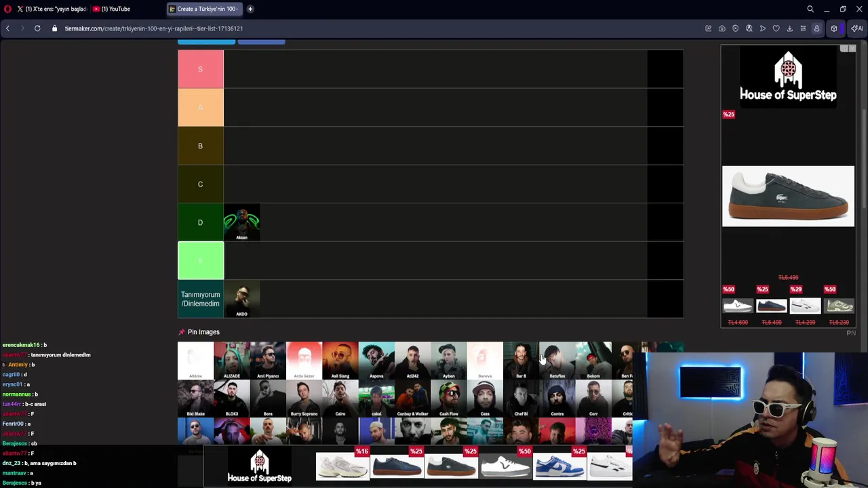
Task: Pick the Allâme rapper image
Action: (x=195, y=361)
